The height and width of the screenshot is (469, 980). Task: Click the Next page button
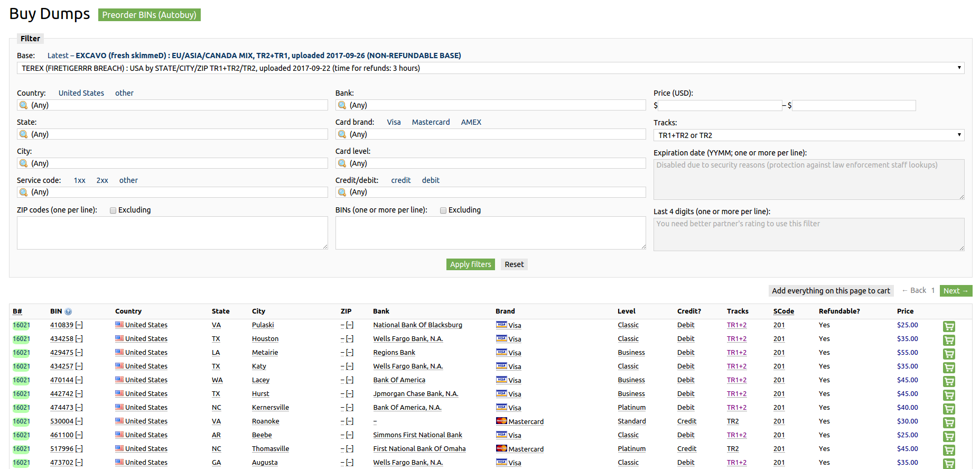tap(956, 291)
